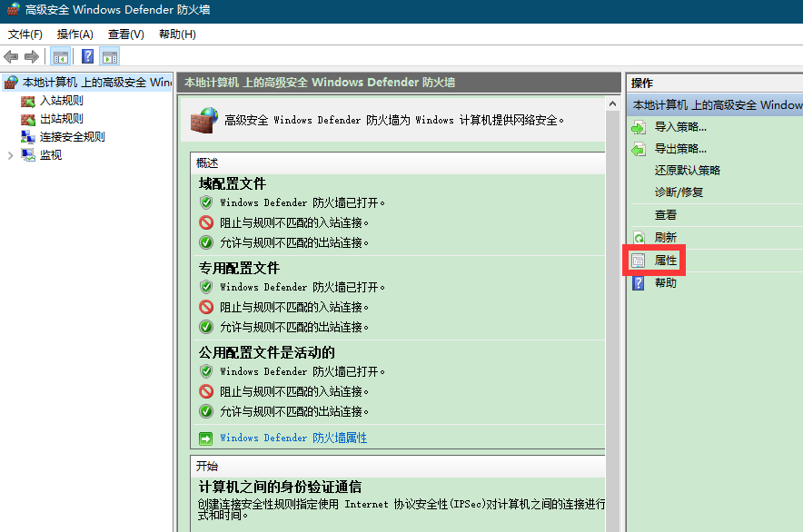This screenshot has height=532, width=803.
Task: Click the 帮助 question mark icon in actions pane
Action: pos(638,283)
